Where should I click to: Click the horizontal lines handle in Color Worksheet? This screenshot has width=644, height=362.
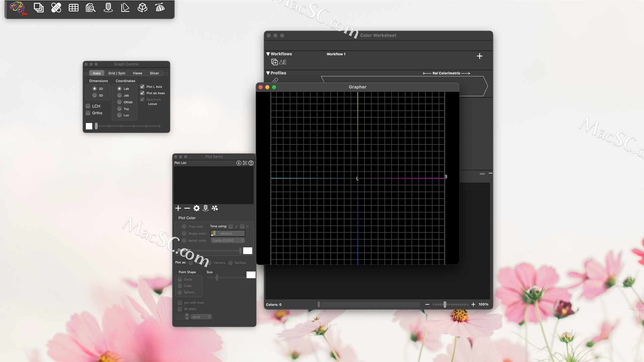(482, 174)
